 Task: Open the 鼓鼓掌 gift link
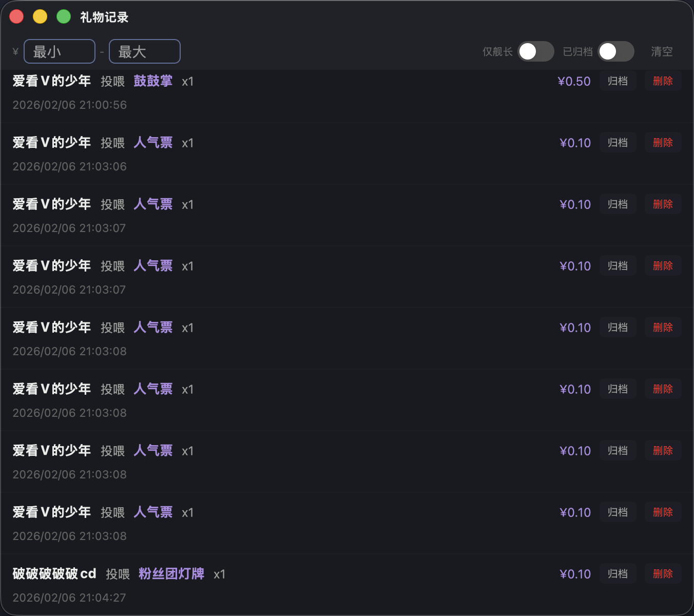[x=152, y=81]
